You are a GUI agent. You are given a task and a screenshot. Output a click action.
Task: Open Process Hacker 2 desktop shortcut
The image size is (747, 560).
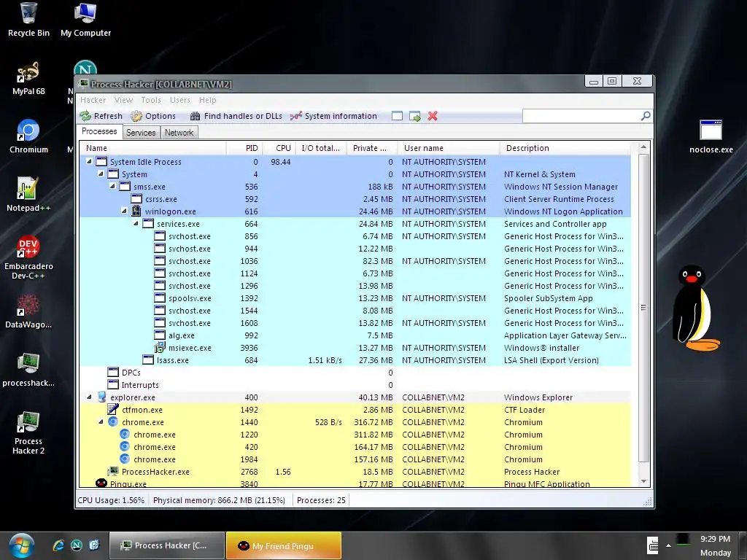[x=28, y=432]
